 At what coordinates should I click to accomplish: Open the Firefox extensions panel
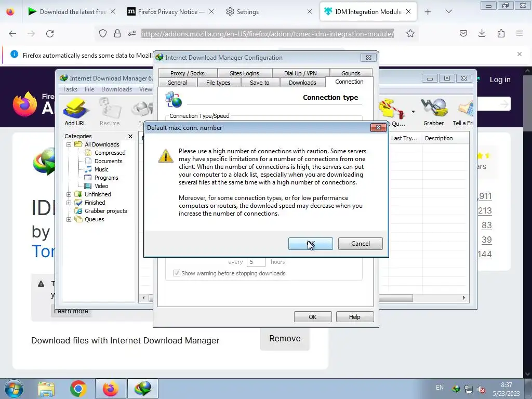click(501, 33)
